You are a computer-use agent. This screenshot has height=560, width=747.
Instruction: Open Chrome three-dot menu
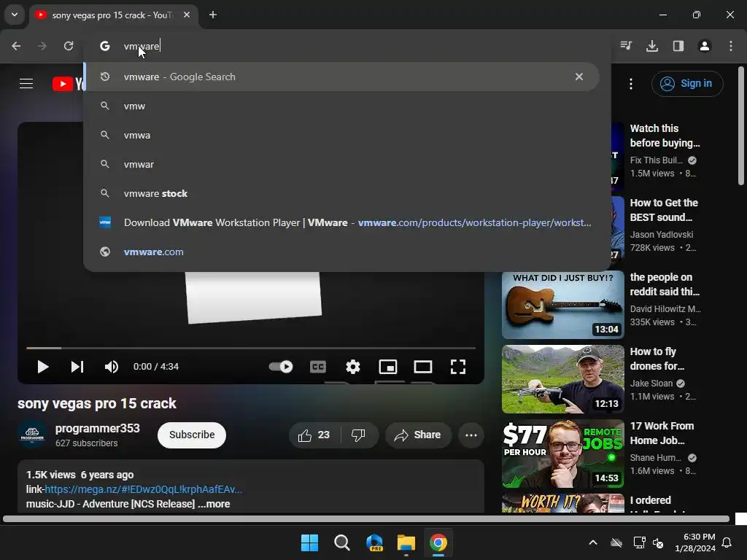[731, 46]
